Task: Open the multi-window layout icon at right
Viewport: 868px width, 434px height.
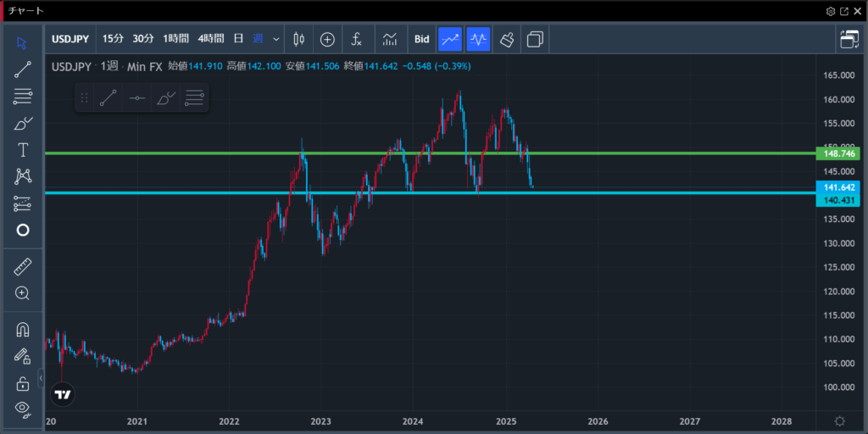Action: [849, 39]
